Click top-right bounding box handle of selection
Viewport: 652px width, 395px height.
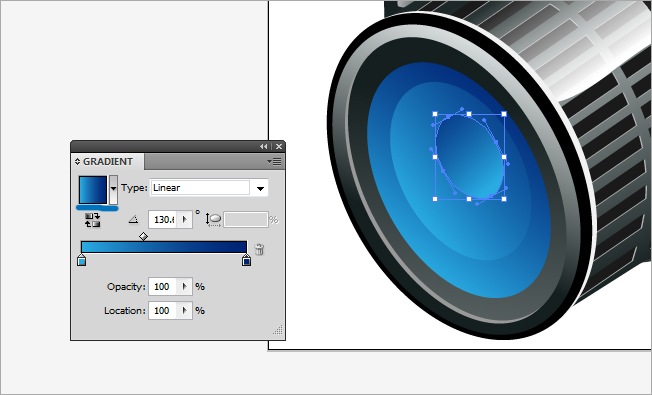pos(504,114)
